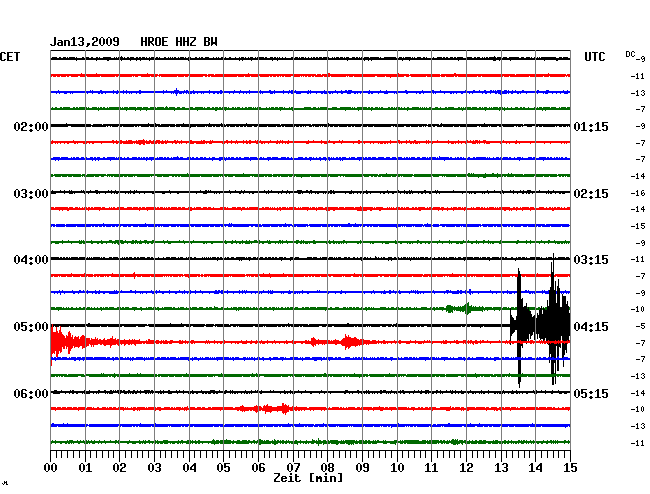Click minute tick label 11 on time axis
The image size is (650, 494).
pyautogui.click(x=432, y=467)
